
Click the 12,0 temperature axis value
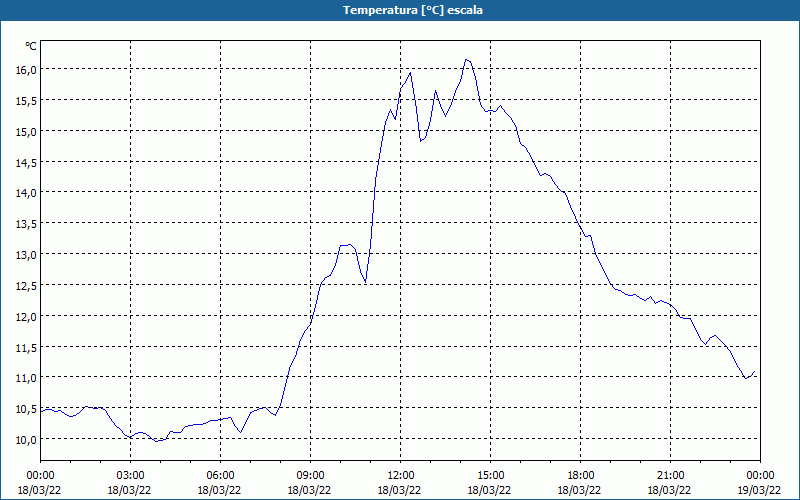coord(26,317)
